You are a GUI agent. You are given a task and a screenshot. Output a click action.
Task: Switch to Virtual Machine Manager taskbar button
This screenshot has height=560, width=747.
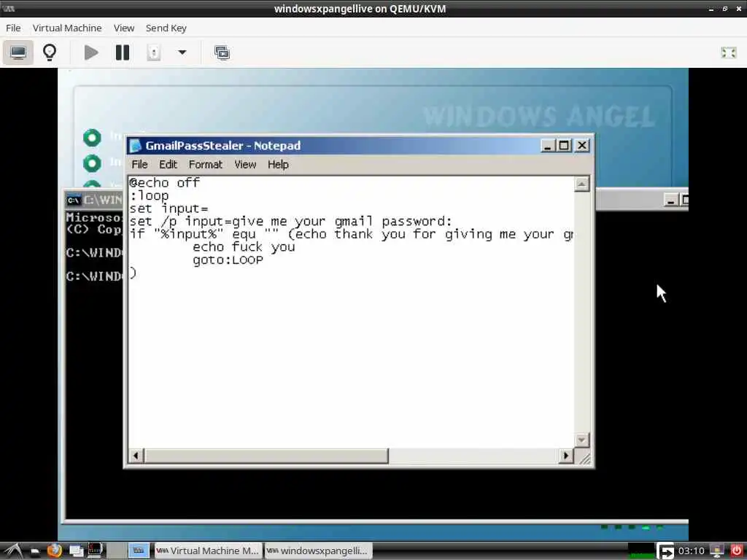coord(209,551)
